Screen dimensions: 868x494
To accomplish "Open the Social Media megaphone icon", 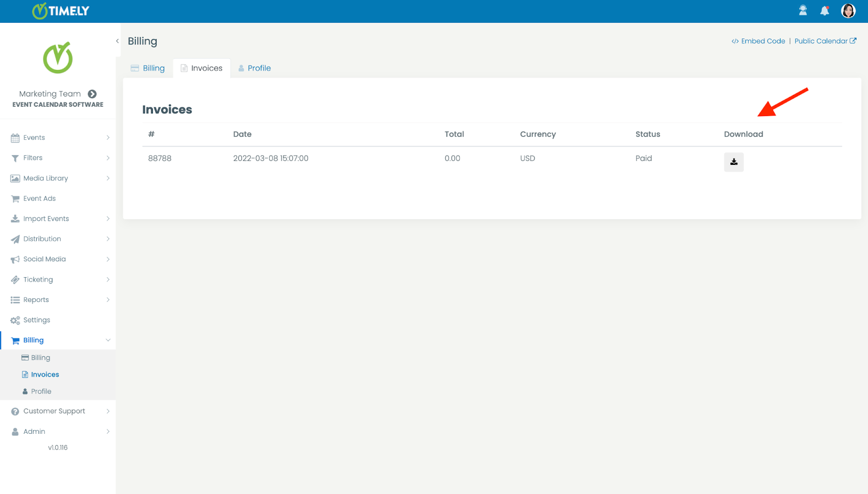I will point(15,259).
